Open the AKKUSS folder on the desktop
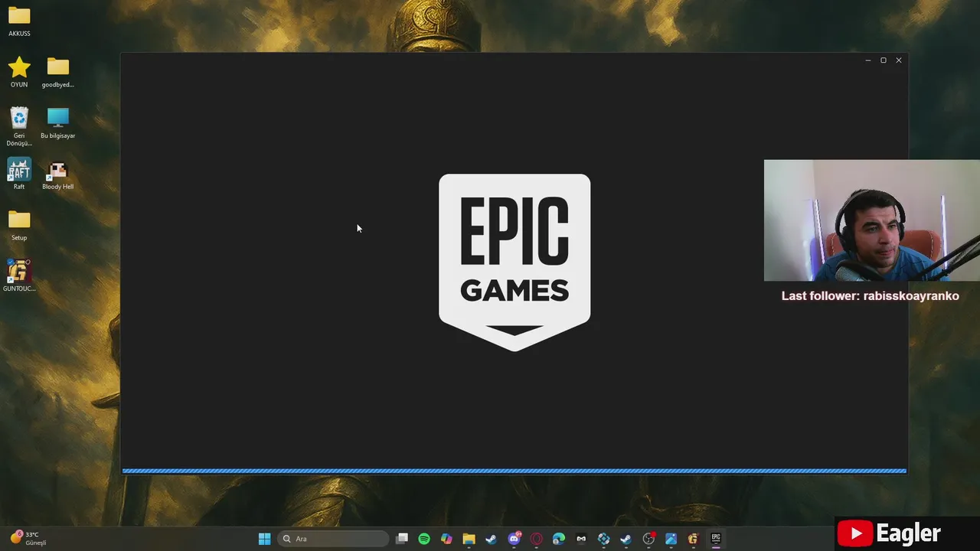980x551 pixels. click(19, 21)
